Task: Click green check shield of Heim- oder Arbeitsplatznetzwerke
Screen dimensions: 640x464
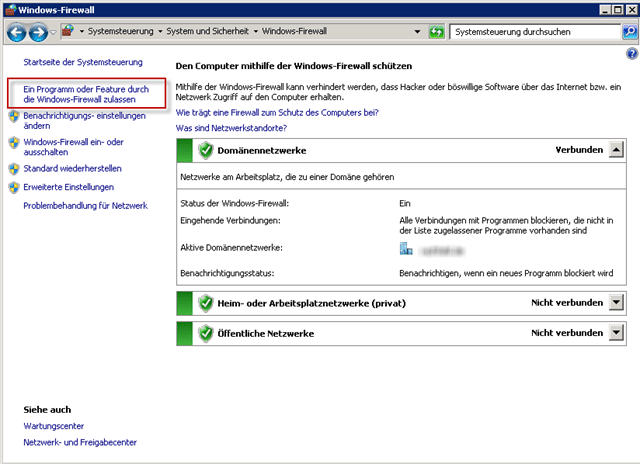Action: [x=206, y=303]
